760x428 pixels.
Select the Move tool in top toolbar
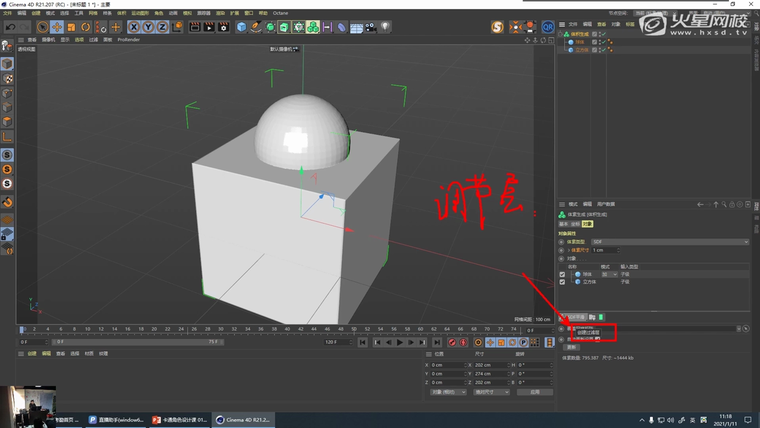(57, 27)
